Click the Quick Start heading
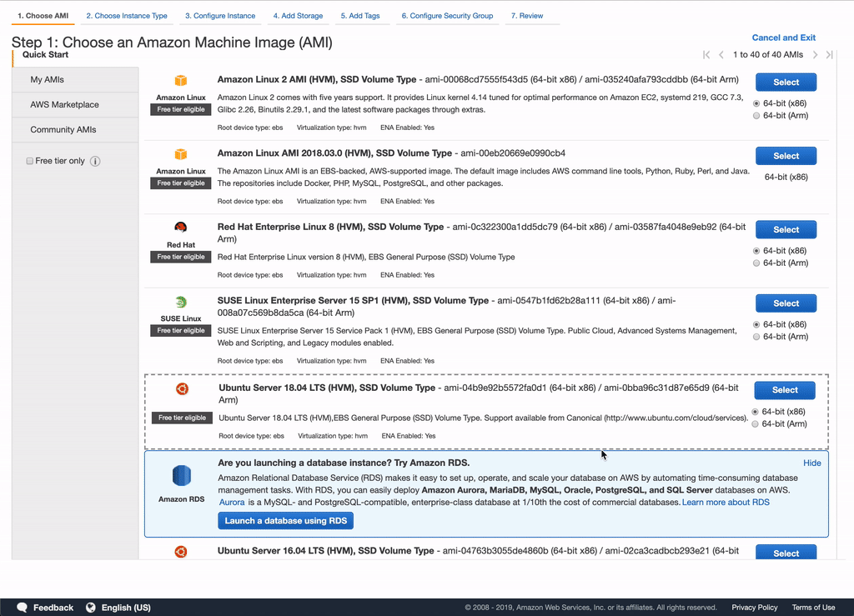 (45, 54)
